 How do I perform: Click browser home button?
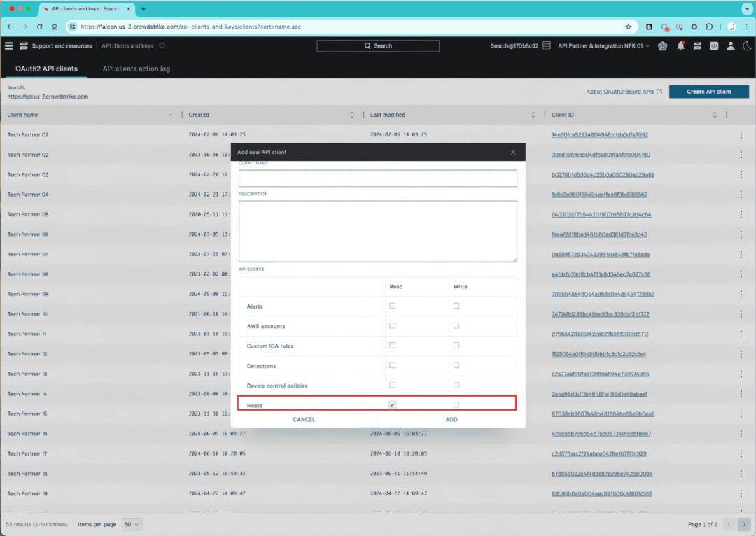[55, 27]
